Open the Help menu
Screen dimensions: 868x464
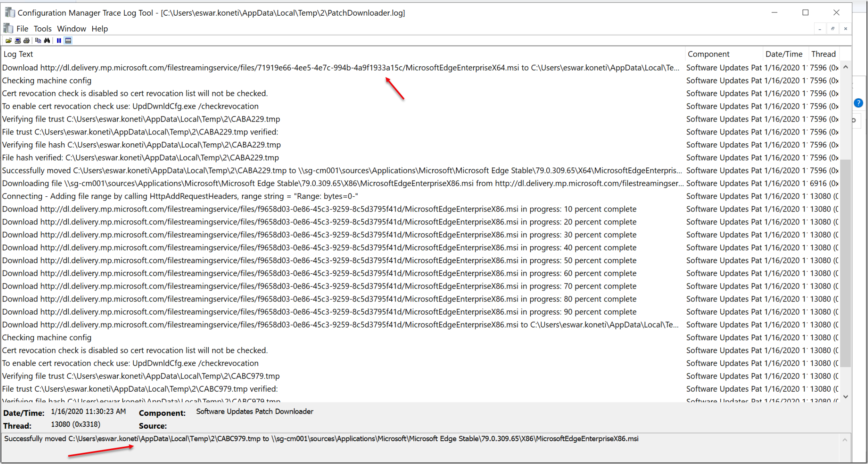(x=99, y=28)
